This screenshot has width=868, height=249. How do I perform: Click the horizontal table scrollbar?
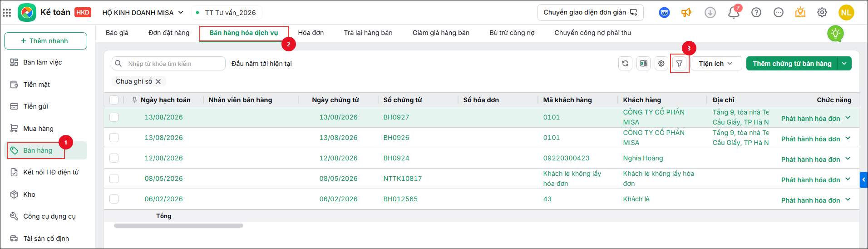point(178,225)
